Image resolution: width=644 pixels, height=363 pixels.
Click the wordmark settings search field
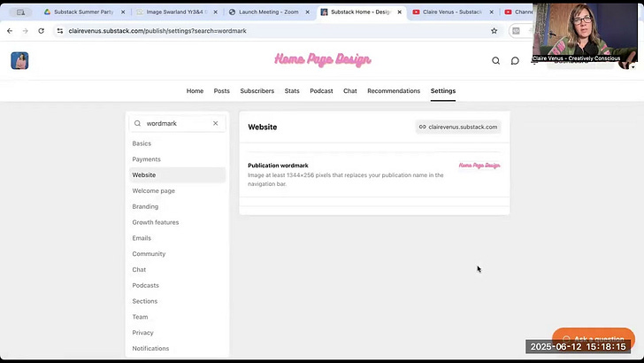178,123
